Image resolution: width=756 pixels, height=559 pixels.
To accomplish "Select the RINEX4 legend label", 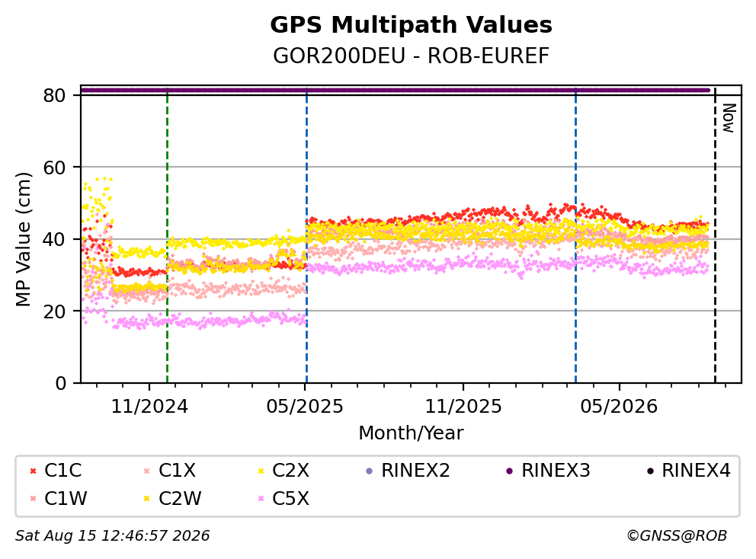I will coord(697,471).
